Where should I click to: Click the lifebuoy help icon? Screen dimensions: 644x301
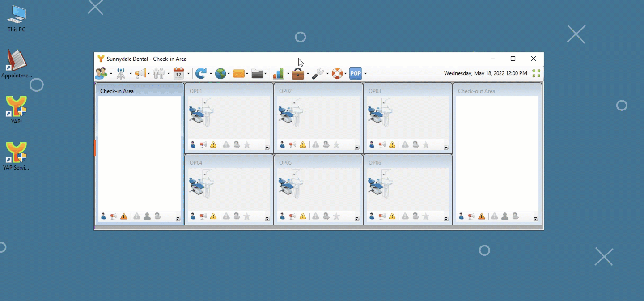(337, 73)
